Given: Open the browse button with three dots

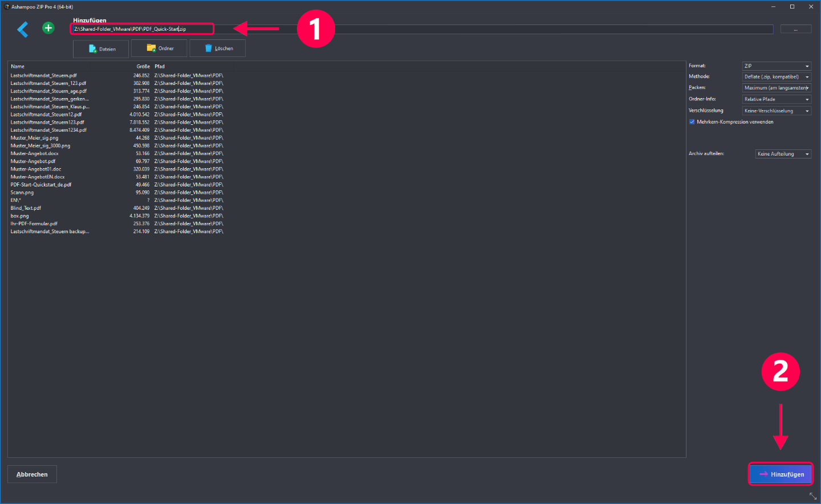Looking at the screenshot, I should pos(796,29).
